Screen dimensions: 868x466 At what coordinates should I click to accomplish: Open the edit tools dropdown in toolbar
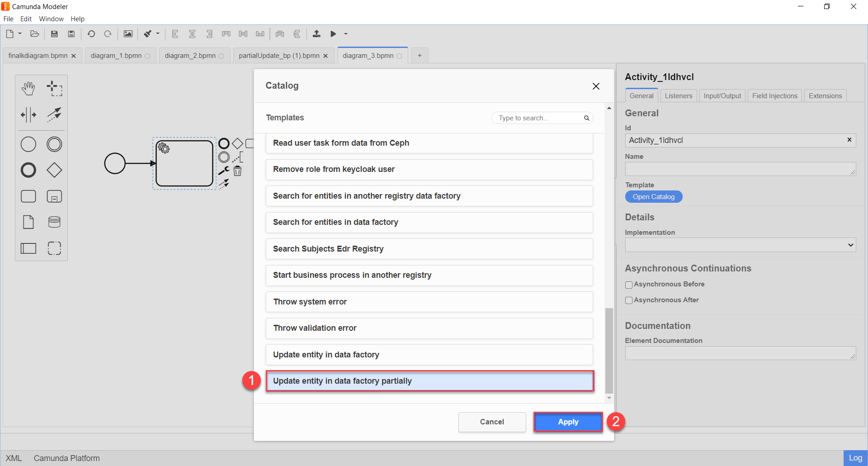point(158,33)
